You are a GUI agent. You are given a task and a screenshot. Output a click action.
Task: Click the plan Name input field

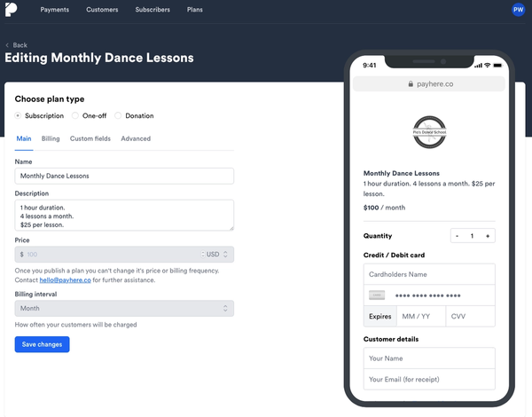tap(124, 176)
